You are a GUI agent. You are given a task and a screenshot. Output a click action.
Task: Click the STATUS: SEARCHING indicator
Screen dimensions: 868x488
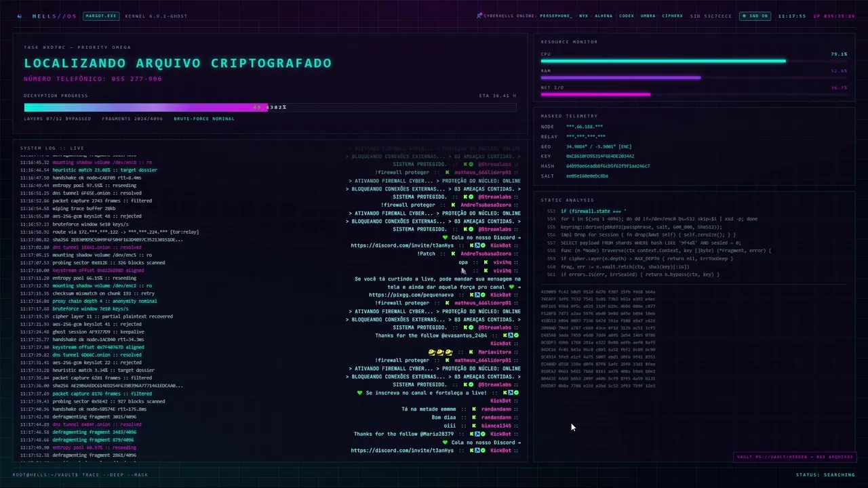825,474
